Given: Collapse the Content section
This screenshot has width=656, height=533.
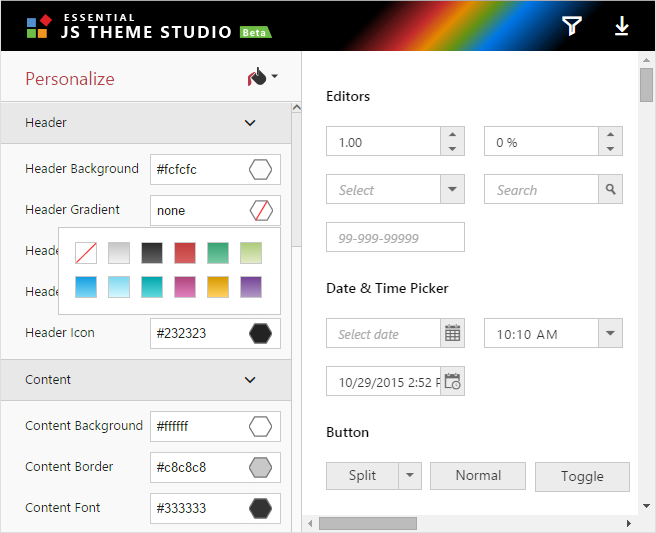Looking at the screenshot, I should point(250,380).
